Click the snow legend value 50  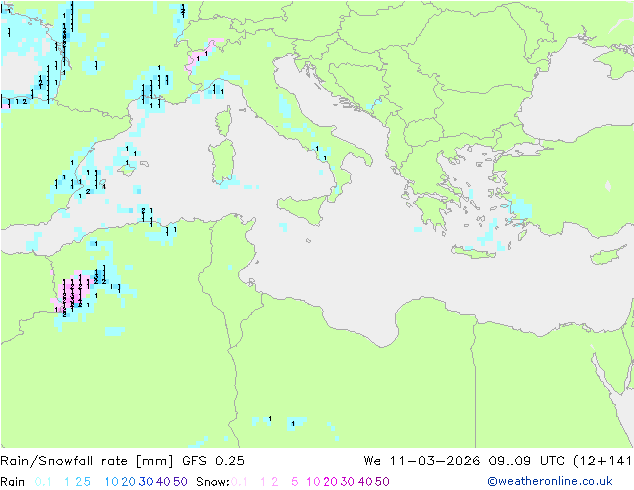[x=382, y=482]
